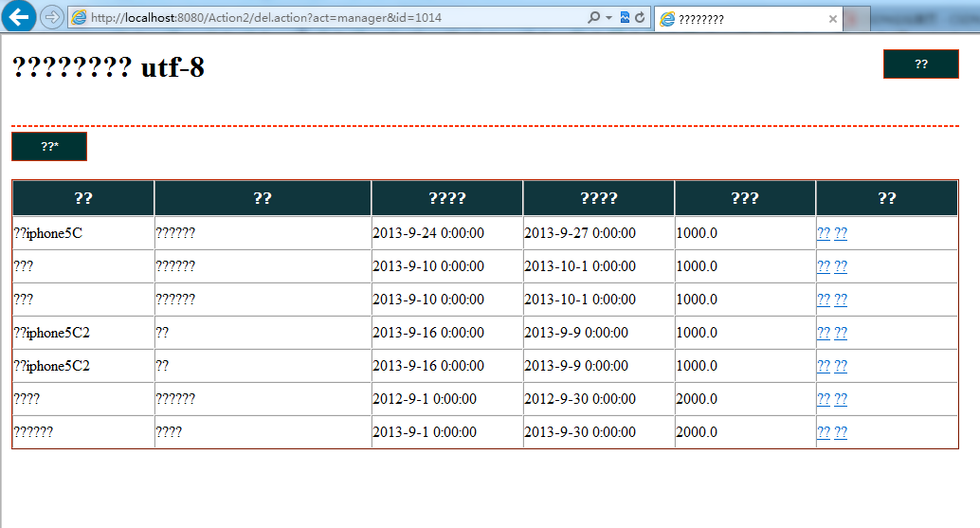Click the browser Forward arrow button

[x=52, y=17]
